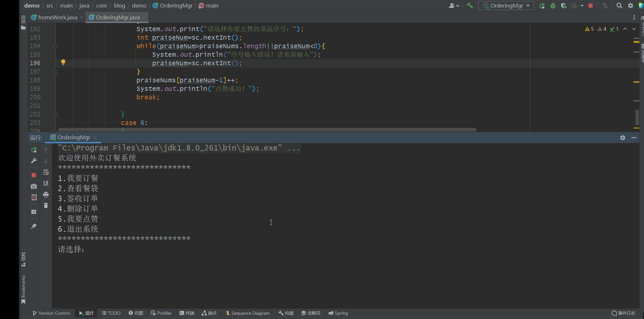Clear console with trash icon
644x319 pixels.
(x=46, y=206)
